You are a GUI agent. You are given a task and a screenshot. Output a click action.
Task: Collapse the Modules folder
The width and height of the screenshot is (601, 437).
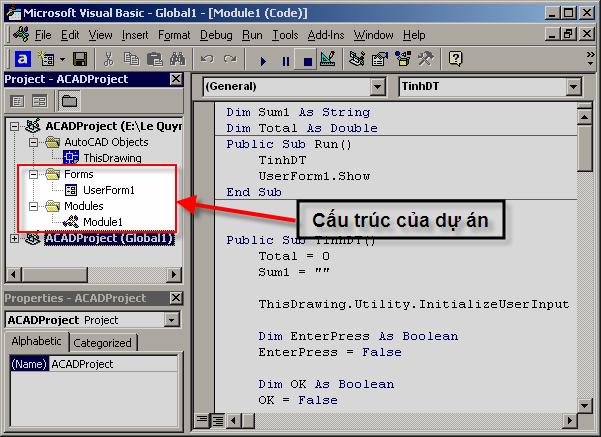34,206
